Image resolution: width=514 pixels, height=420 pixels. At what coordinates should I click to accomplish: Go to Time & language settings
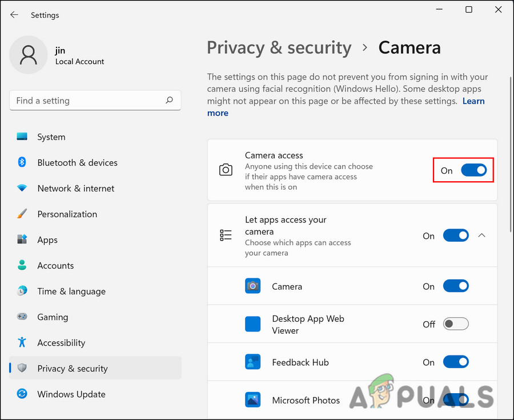tap(71, 291)
